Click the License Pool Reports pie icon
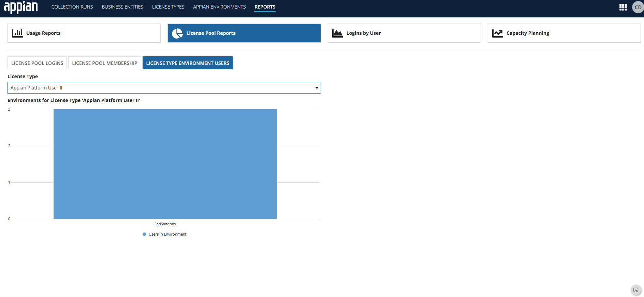Image resolution: width=644 pixels, height=297 pixels. 177,33
